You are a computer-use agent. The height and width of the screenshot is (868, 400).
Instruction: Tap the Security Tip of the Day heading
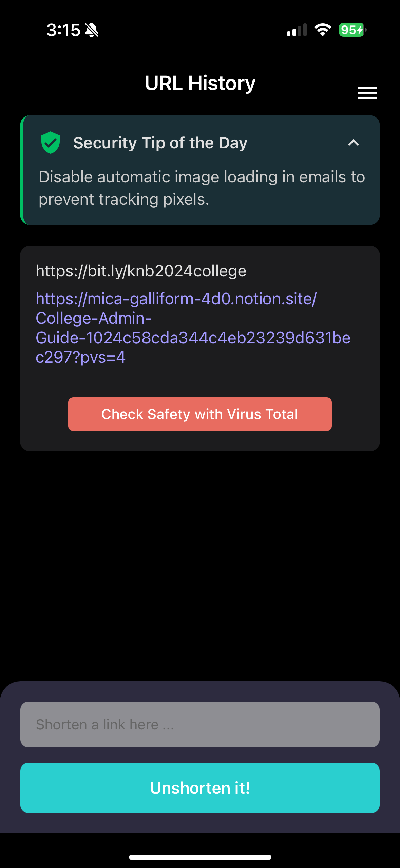160,143
